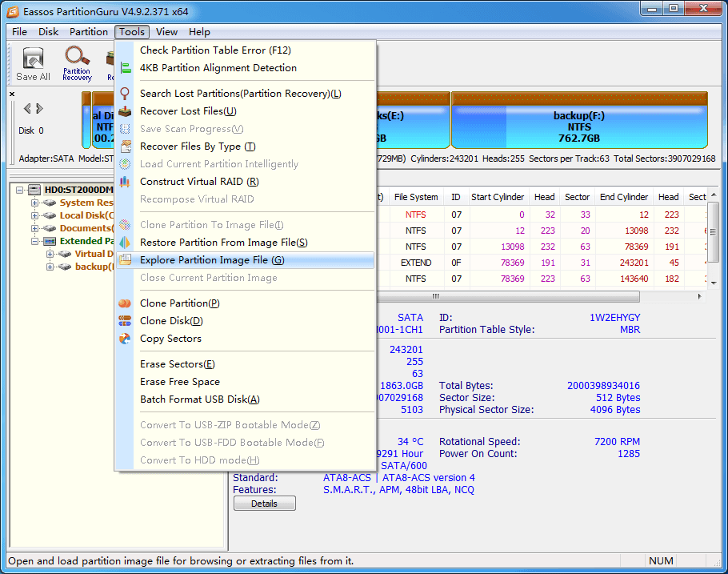Choose Erase Free Space menu entry
Screen dimensions: 728x574
coord(245,382)
